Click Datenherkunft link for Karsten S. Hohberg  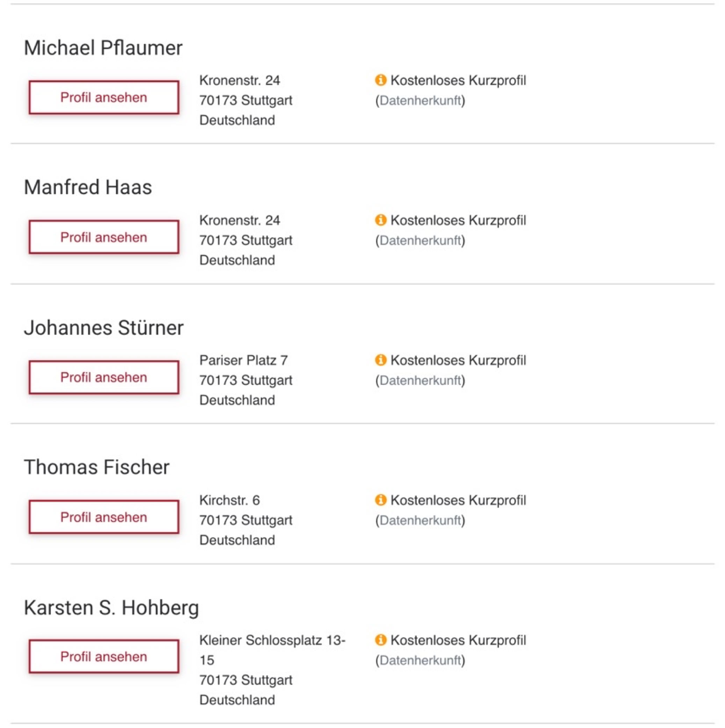tap(420, 660)
